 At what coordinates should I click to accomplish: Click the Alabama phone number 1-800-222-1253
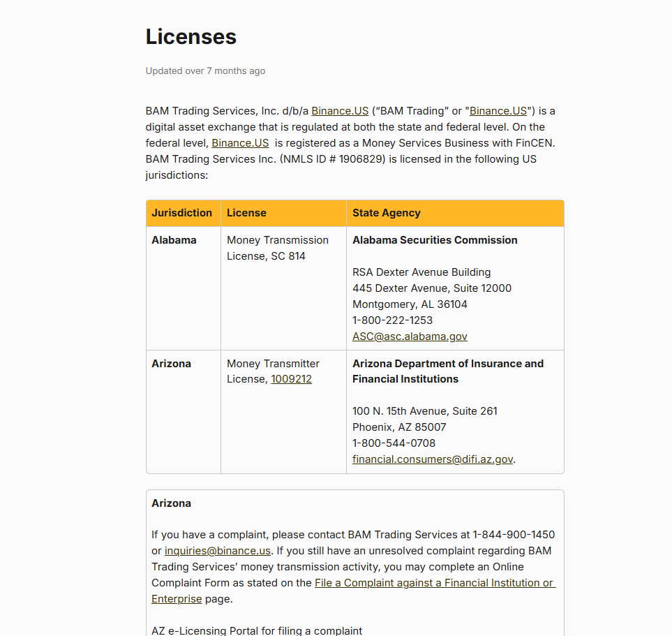coord(392,320)
